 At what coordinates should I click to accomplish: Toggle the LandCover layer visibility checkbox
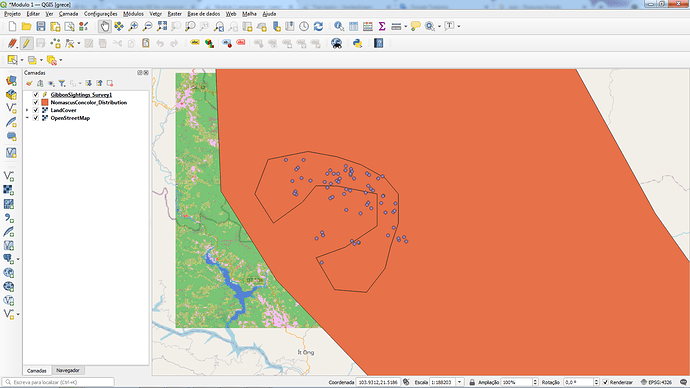[36, 110]
